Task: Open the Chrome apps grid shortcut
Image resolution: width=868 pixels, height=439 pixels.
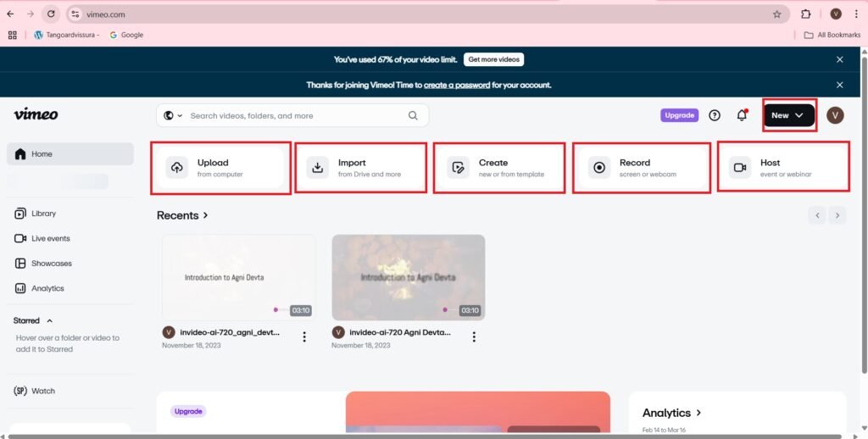Action: [12, 35]
